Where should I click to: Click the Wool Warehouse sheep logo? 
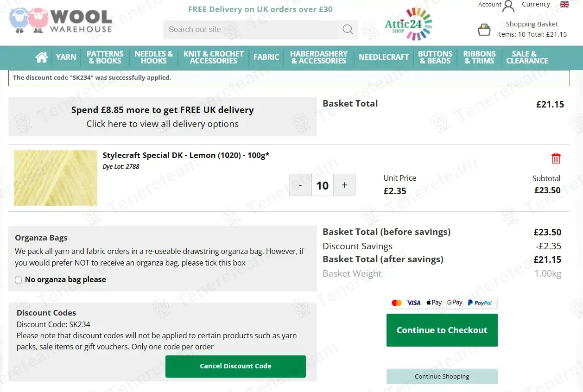(x=60, y=20)
